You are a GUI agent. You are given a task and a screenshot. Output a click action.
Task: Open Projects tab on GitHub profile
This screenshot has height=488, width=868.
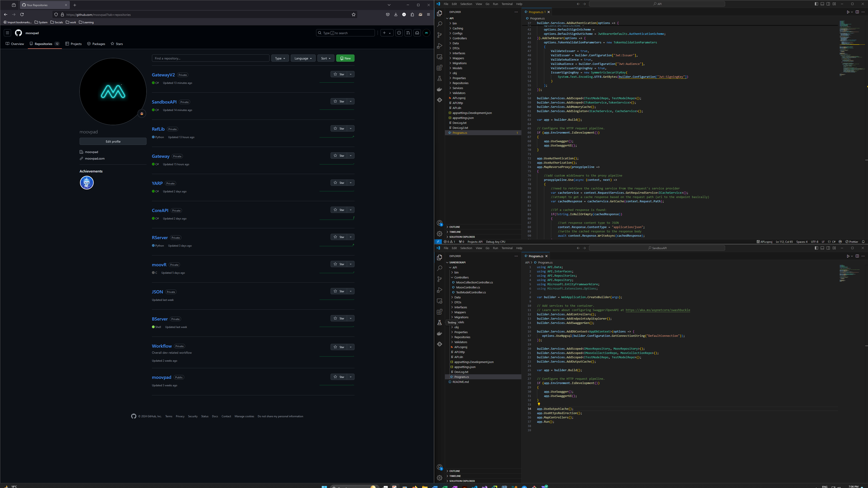(x=73, y=44)
